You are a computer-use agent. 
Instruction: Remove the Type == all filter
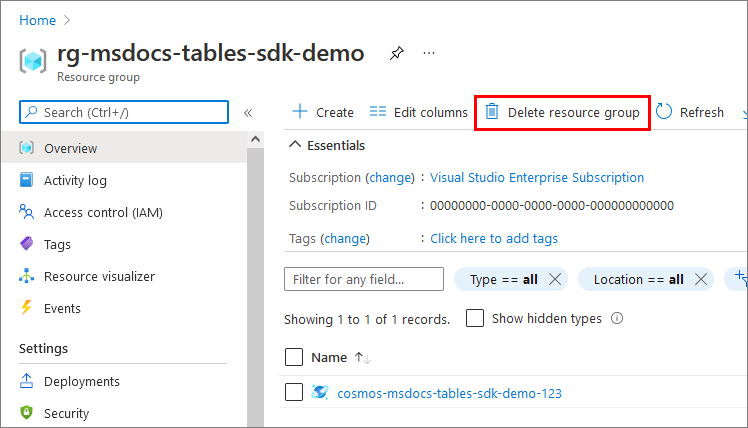(556, 279)
